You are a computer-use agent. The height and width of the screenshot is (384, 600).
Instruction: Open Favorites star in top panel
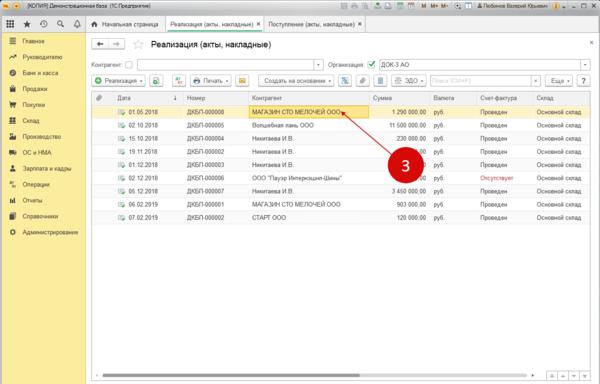point(27,24)
